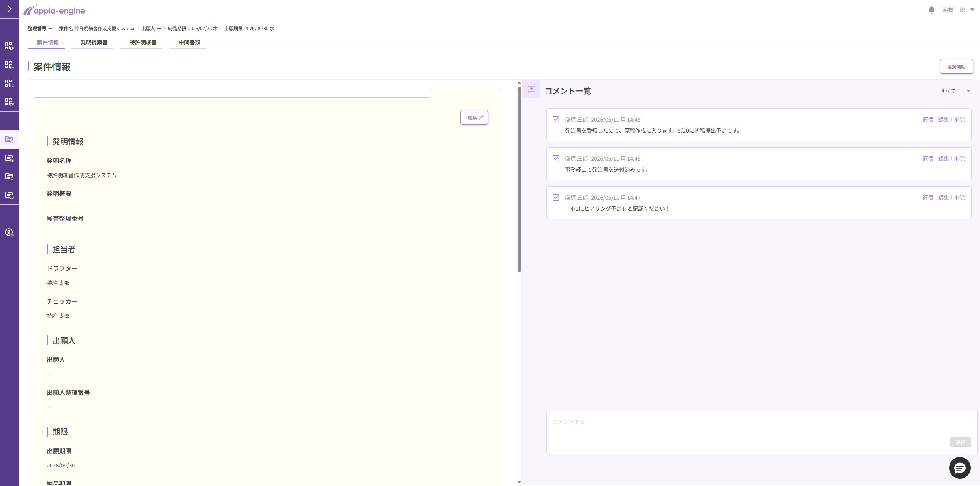980x486 pixels.
Task: Click the 編集 button with the pencil icon
Action: click(474, 117)
